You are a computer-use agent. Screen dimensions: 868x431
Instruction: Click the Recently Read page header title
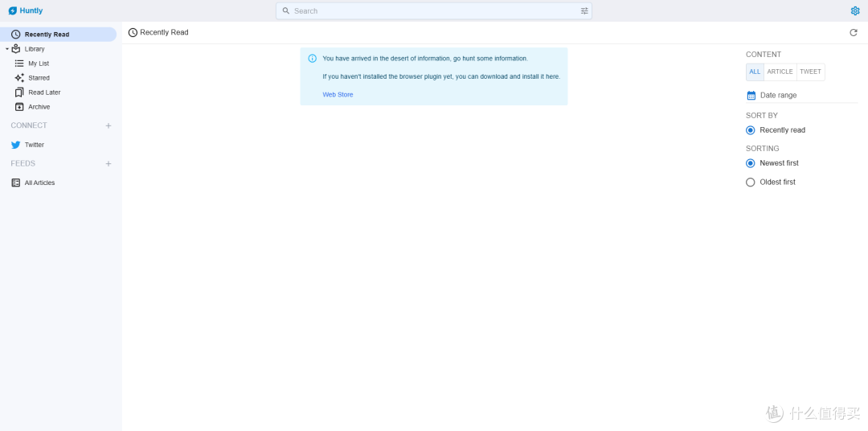[x=164, y=33]
